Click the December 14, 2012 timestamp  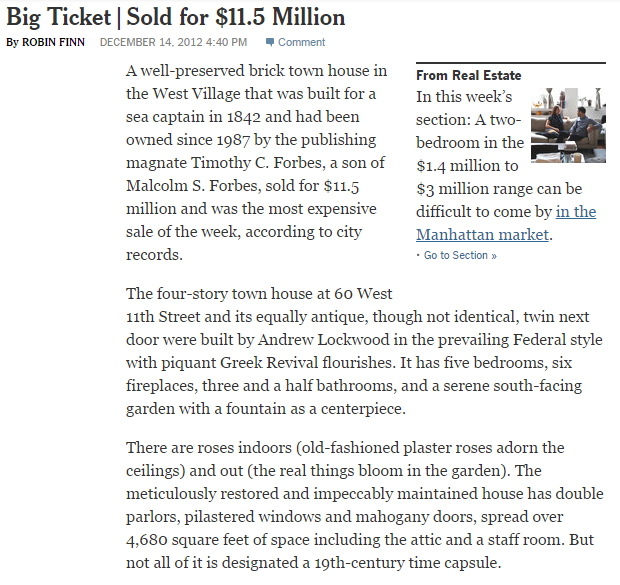point(173,42)
